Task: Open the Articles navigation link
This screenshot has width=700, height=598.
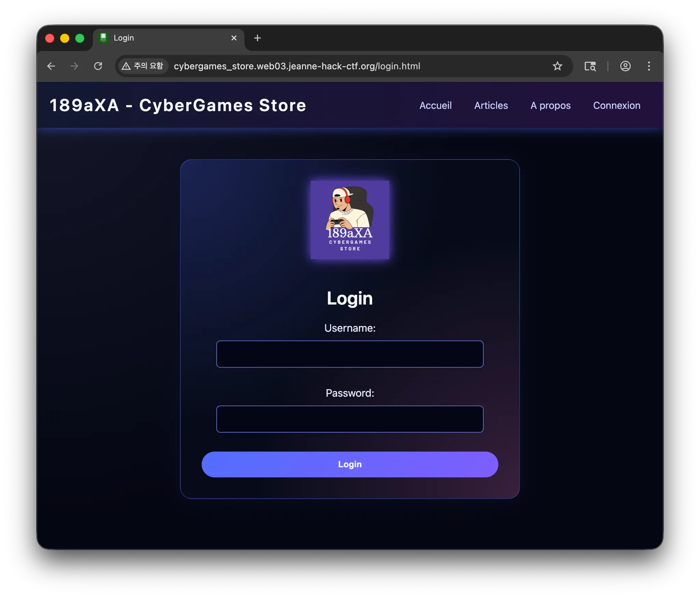Action: [x=491, y=106]
